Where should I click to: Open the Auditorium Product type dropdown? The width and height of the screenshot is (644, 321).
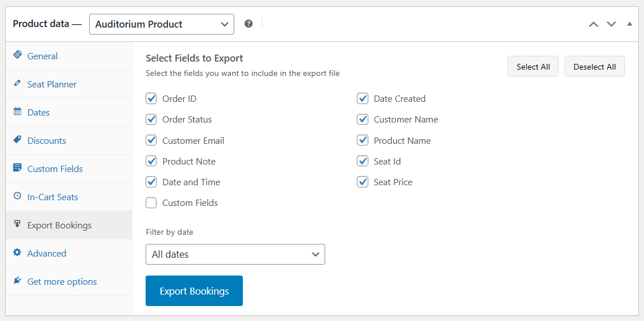[162, 24]
